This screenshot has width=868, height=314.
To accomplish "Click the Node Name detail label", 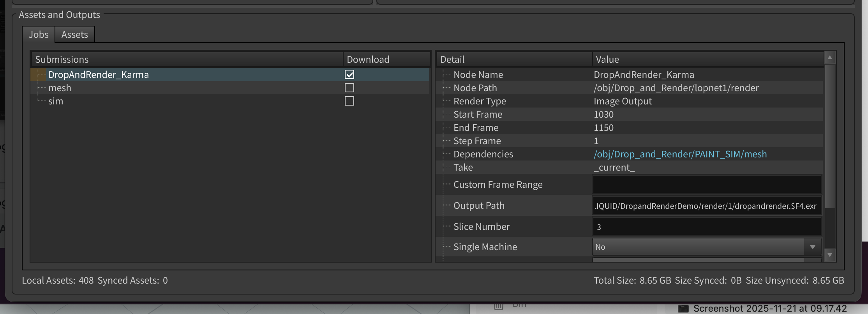I will [x=478, y=74].
